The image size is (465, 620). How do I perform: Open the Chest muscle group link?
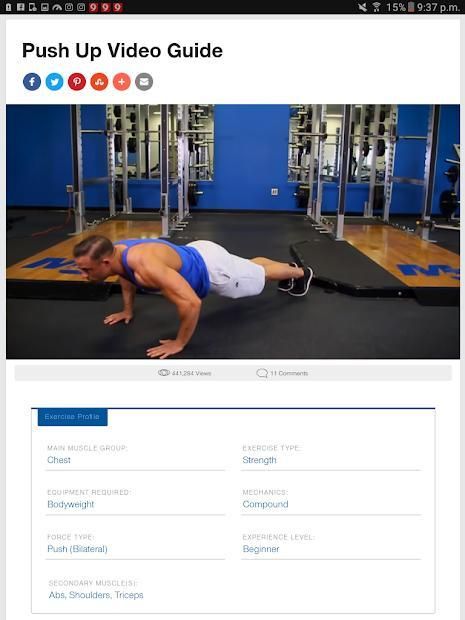(x=59, y=460)
